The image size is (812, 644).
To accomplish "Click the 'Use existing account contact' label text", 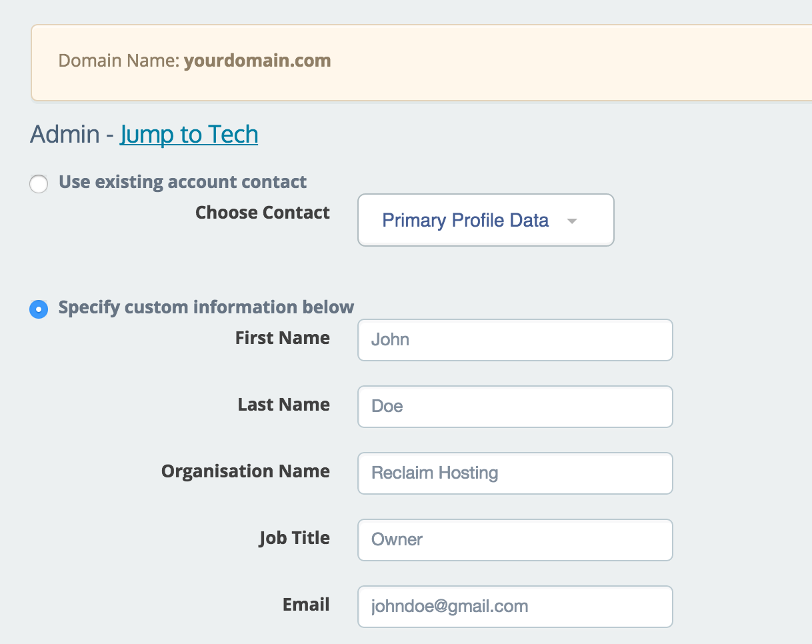I will [x=183, y=182].
